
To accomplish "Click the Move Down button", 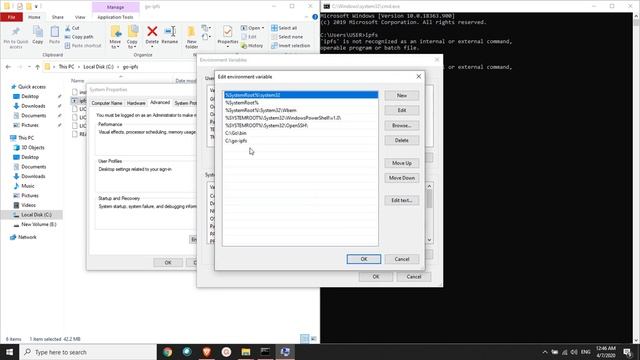I will tap(402, 178).
